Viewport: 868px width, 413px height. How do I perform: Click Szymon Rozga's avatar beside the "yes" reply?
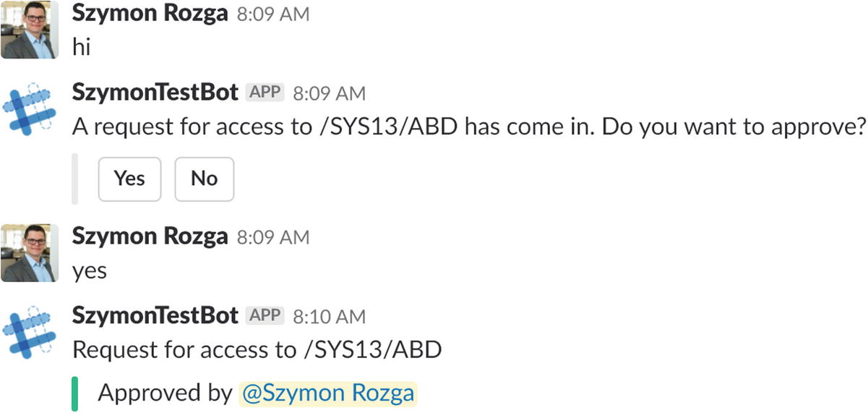pyautogui.click(x=28, y=252)
